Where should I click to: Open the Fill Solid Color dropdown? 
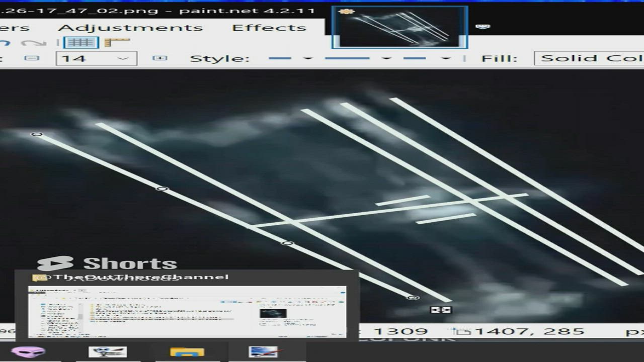589,58
